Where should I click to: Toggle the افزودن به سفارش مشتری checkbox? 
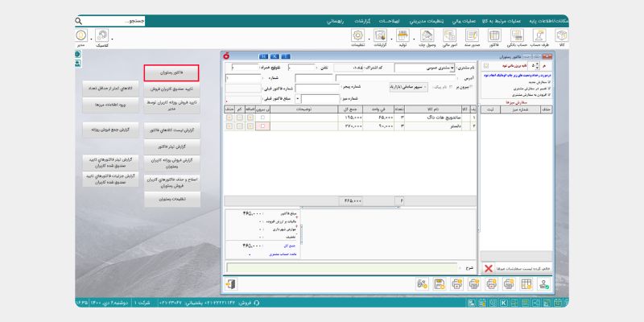coord(550,95)
